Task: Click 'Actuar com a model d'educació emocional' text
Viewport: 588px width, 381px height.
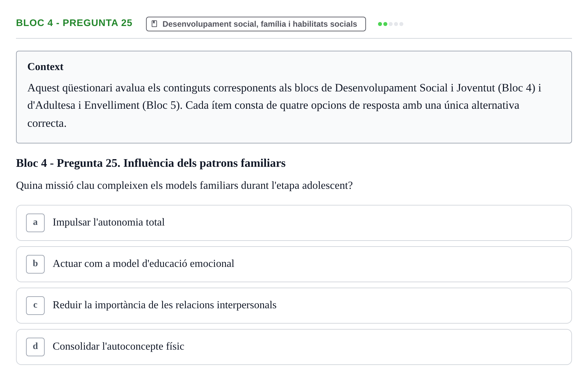Action: click(143, 264)
